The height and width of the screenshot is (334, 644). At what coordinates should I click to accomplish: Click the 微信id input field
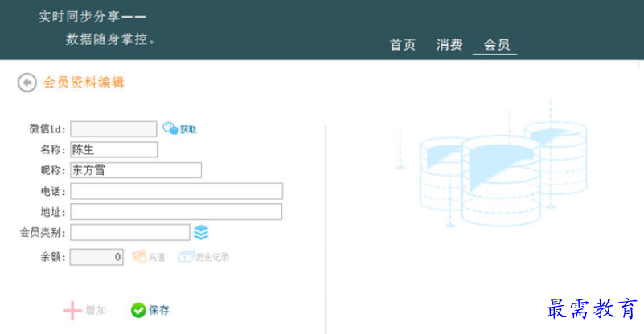tap(113, 129)
